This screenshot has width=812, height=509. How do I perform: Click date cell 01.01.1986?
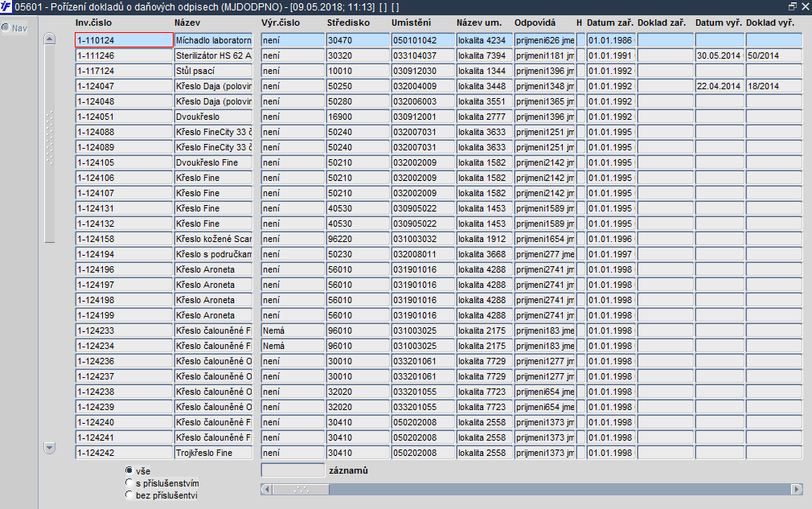(x=611, y=40)
